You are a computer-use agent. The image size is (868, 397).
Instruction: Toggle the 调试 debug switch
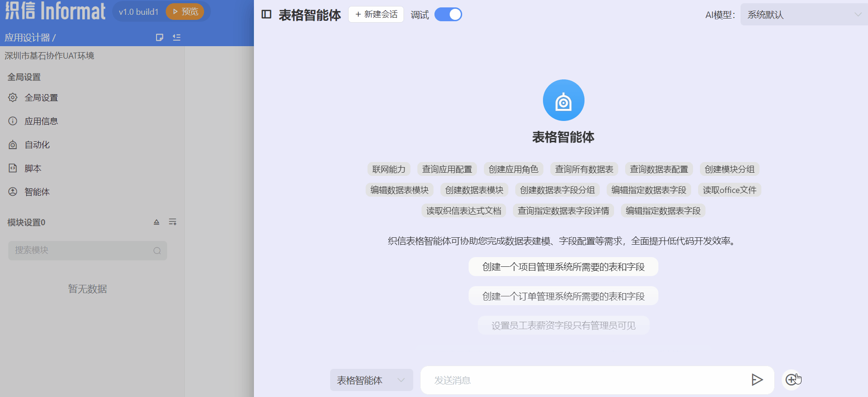[448, 15]
